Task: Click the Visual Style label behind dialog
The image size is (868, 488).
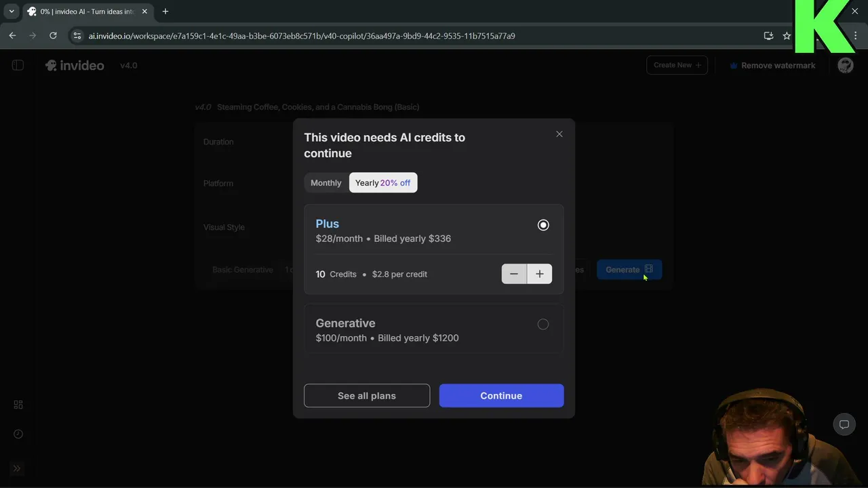Action: 224,227
